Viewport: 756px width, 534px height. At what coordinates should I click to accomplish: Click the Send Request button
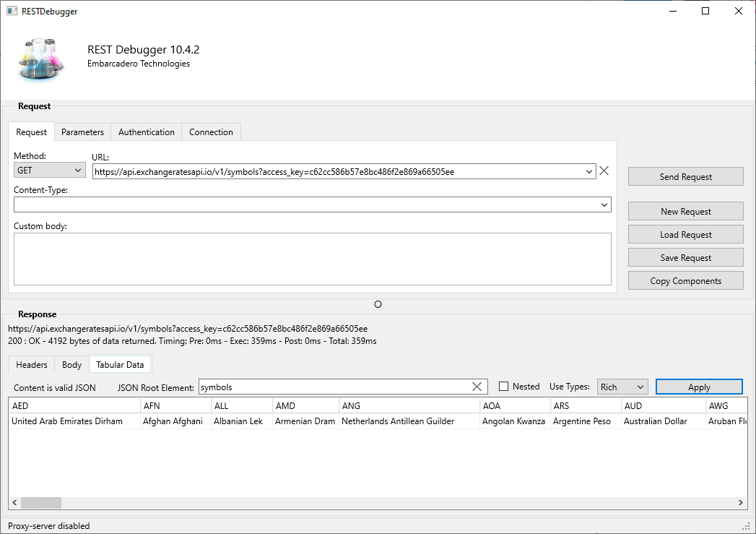[686, 176]
